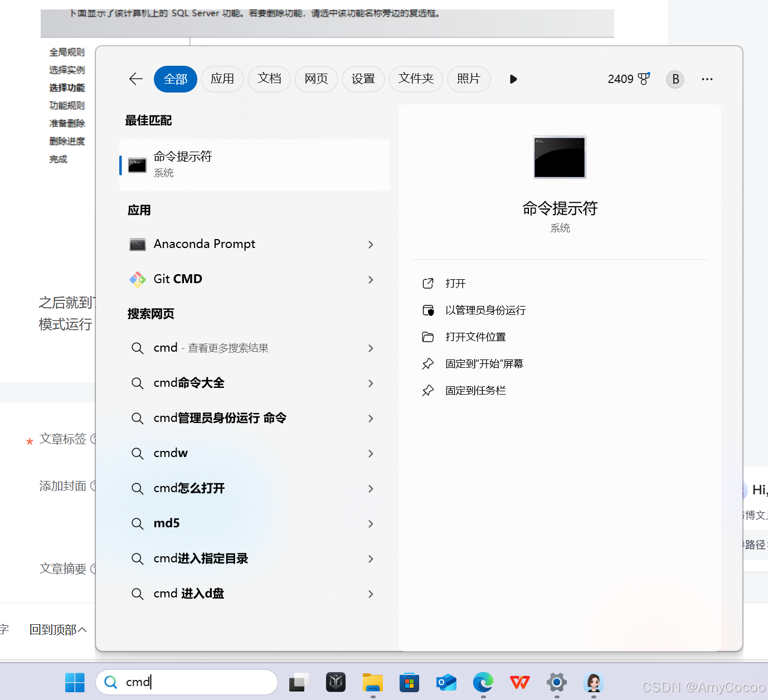This screenshot has height=700, width=768.
Task: Expand the Git CMD result chevron
Action: point(370,279)
